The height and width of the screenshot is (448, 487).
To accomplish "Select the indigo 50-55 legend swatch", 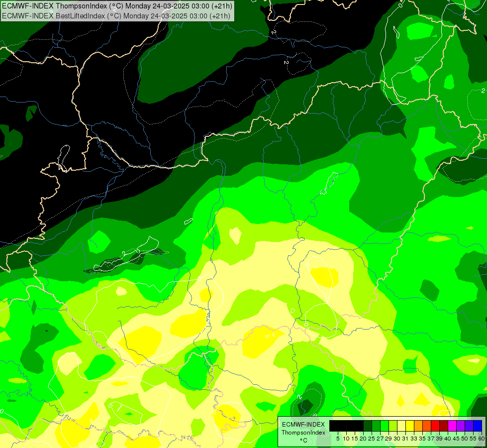I will point(469,426).
